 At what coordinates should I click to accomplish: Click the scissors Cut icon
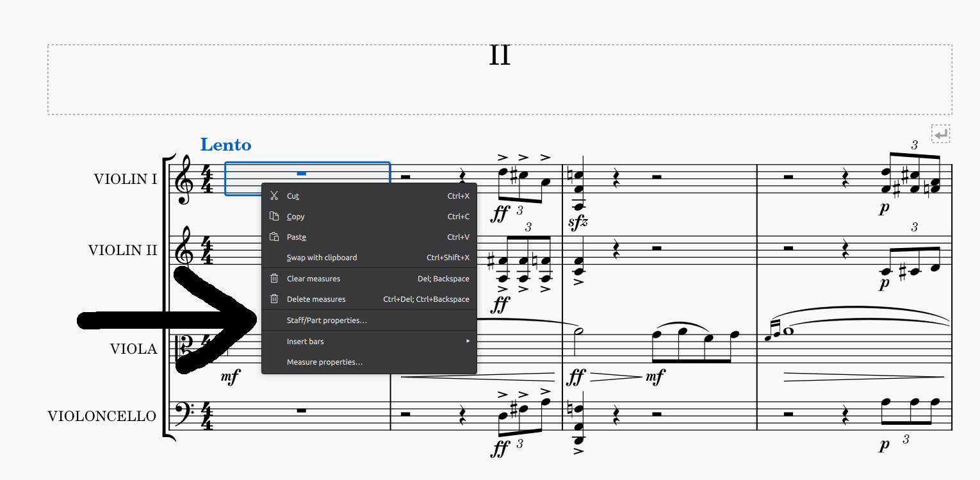pos(274,196)
